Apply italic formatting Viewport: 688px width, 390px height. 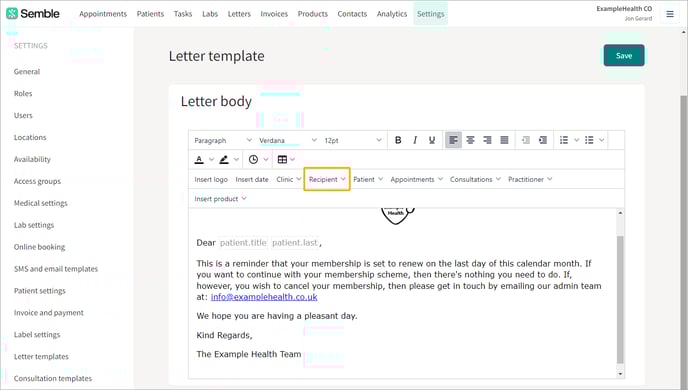[x=415, y=140]
